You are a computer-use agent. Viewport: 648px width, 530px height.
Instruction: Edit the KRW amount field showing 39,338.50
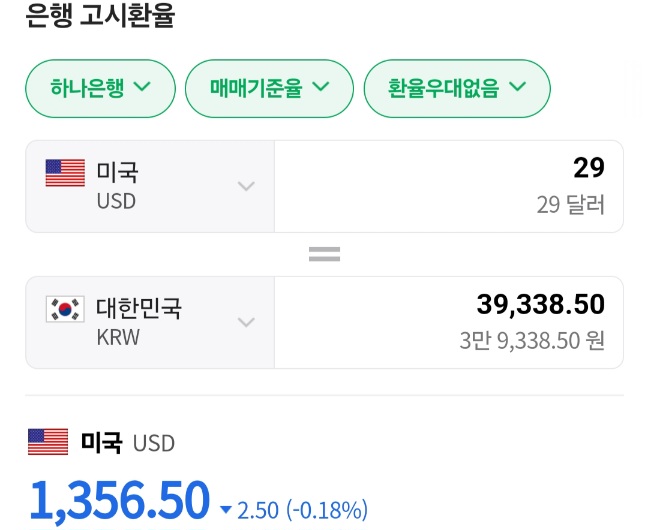[449, 322]
